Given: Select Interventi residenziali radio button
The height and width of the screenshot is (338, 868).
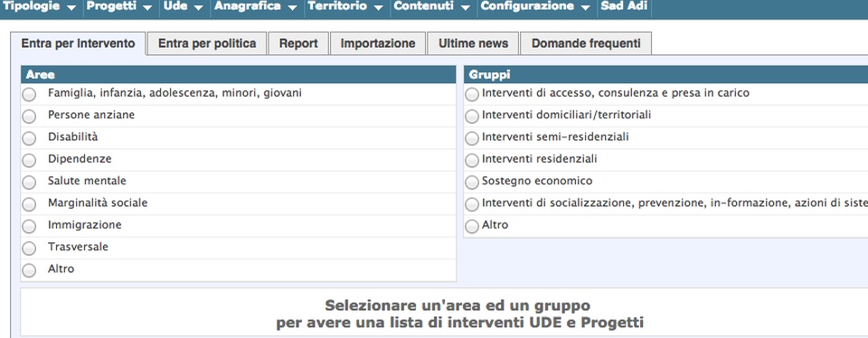Looking at the screenshot, I should click(x=472, y=161).
